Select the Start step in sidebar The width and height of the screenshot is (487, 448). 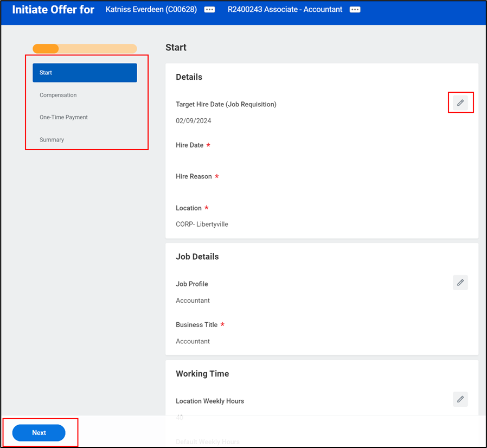(85, 73)
